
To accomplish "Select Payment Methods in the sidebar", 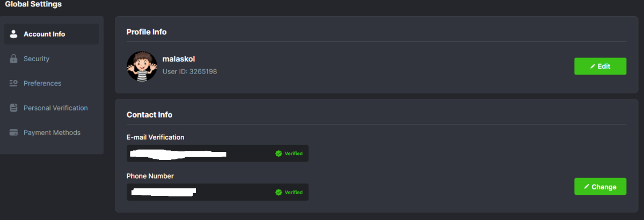I will 52,133.
